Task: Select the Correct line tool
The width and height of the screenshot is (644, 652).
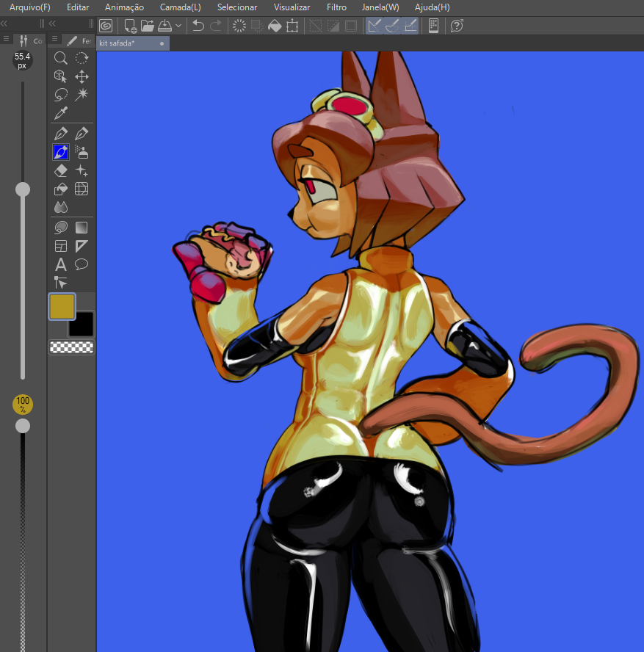Action: click(61, 283)
